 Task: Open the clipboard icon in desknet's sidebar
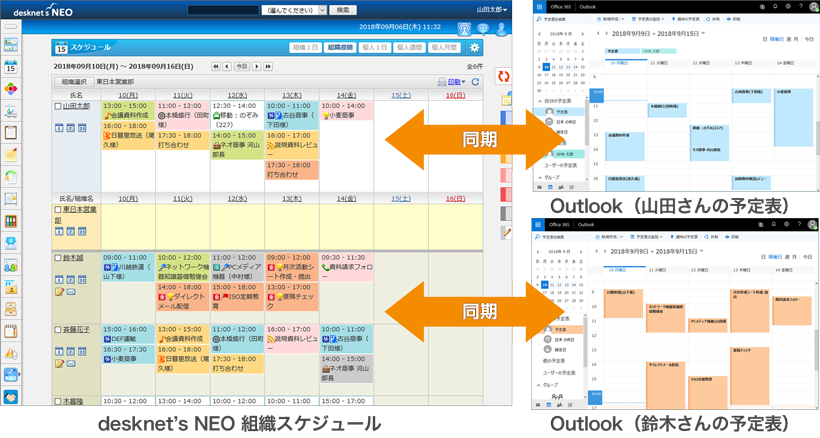[10, 132]
